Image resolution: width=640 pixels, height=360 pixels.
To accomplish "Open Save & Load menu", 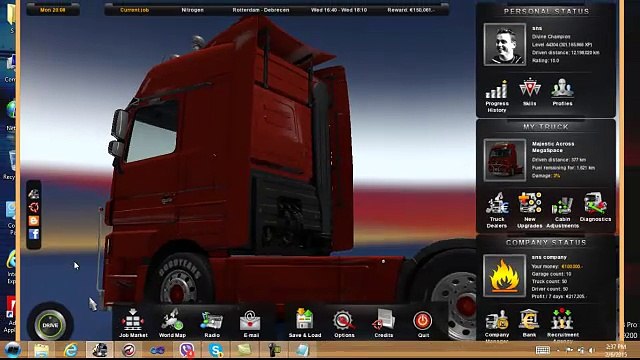I will 305,323.
